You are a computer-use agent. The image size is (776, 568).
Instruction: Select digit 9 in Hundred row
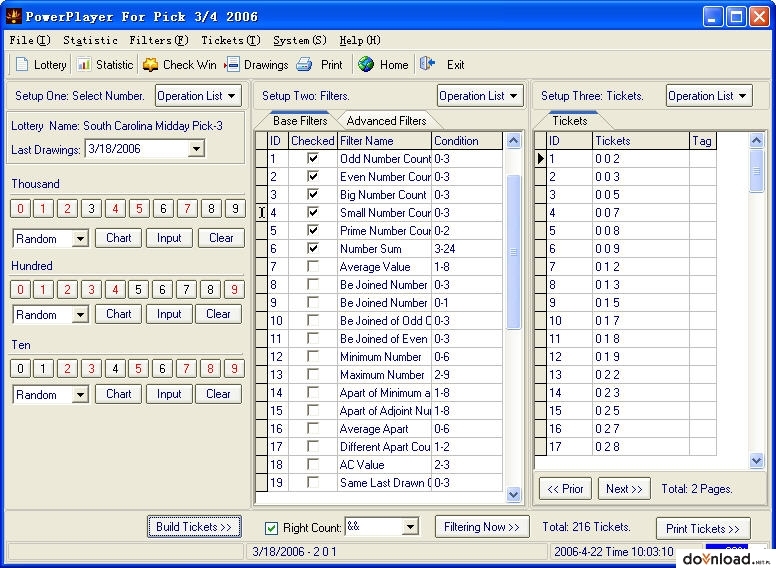click(235, 289)
